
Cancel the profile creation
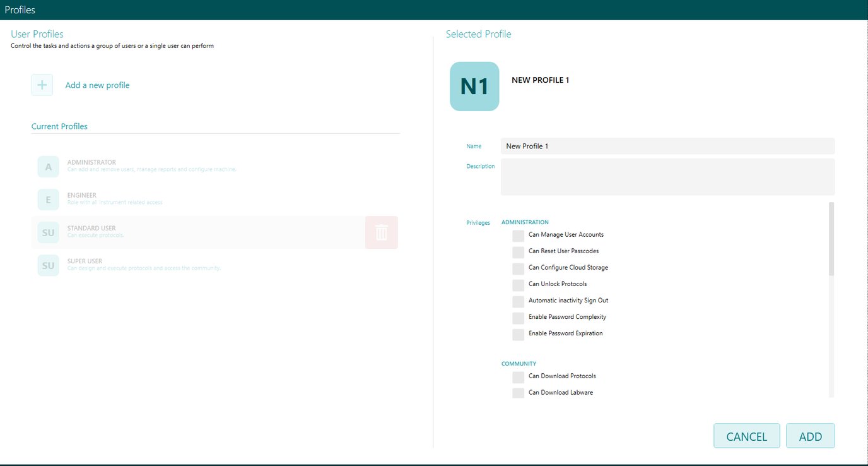pyautogui.click(x=746, y=436)
